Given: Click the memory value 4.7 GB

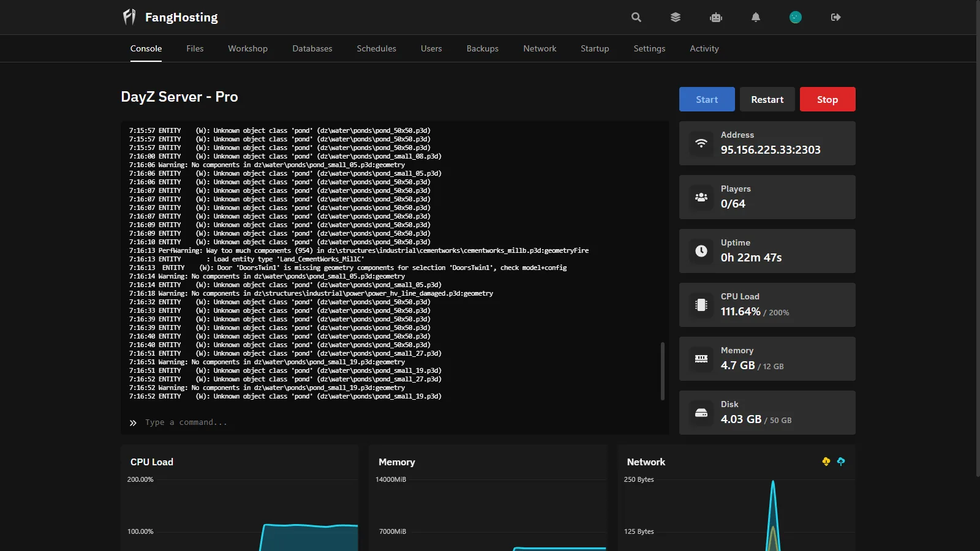Looking at the screenshot, I should (x=738, y=365).
